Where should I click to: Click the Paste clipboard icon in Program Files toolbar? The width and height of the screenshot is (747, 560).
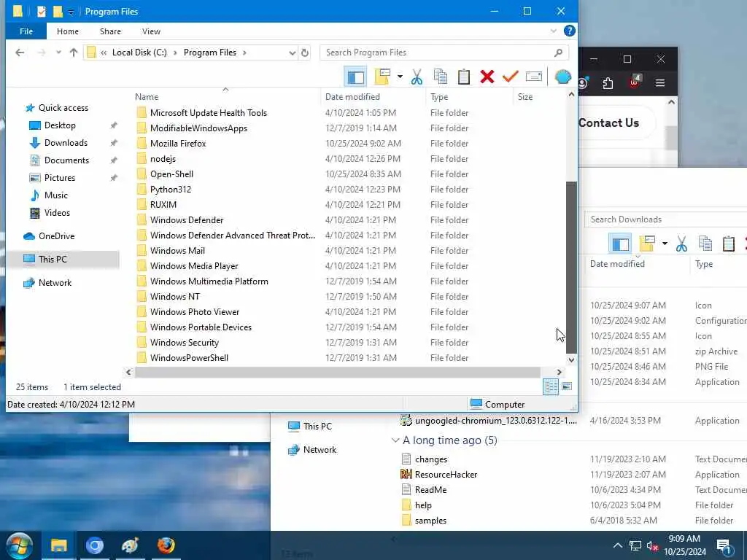(x=463, y=77)
